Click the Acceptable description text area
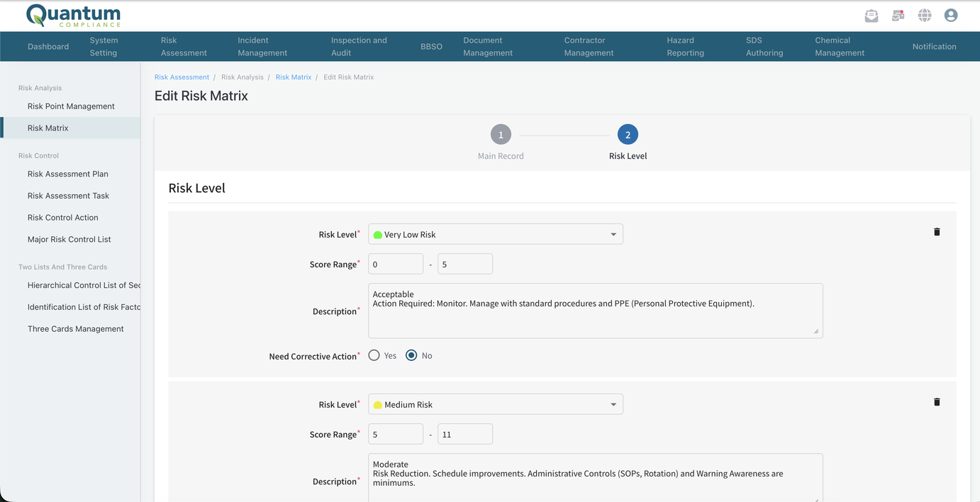The width and height of the screenshot is (980, 502). [x=596, y=311]
